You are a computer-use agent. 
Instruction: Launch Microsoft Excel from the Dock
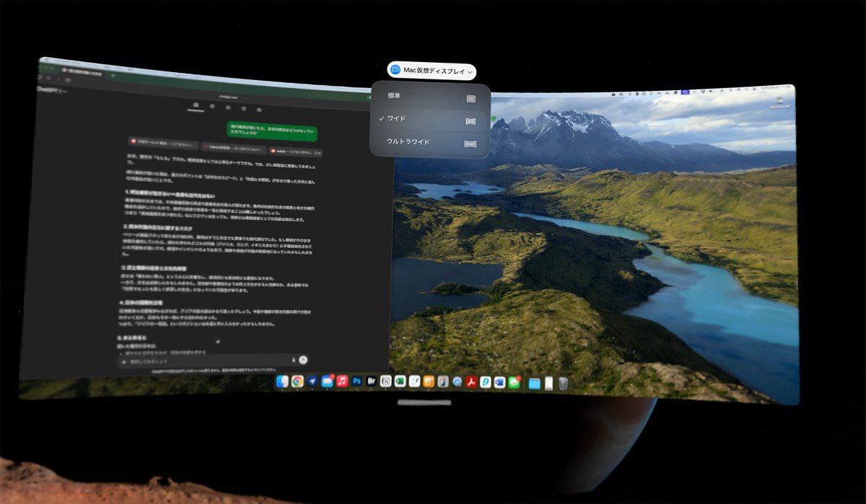click(401, 382)
